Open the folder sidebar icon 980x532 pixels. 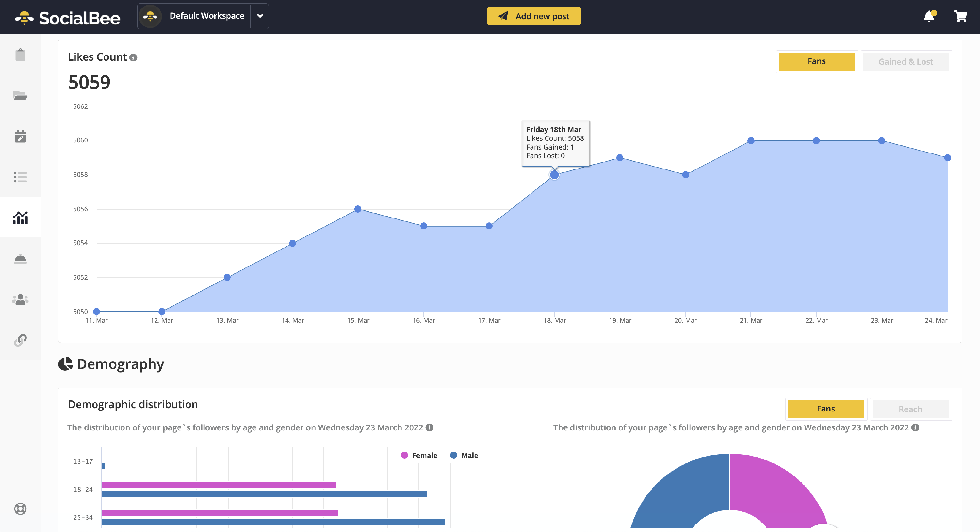point(21,95)
